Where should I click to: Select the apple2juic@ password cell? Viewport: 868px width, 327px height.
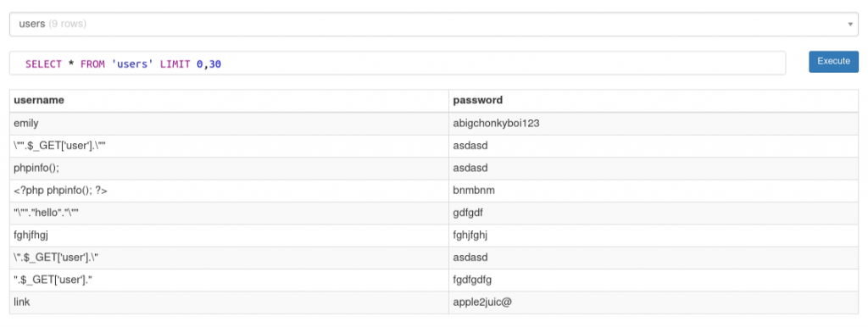654,302
